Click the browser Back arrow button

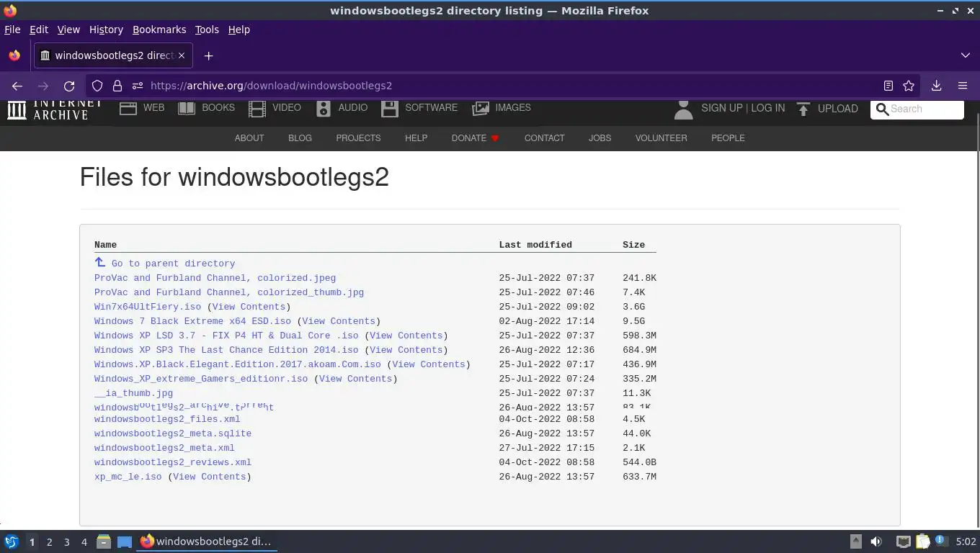pyautogui.click(x=17, y=86)
